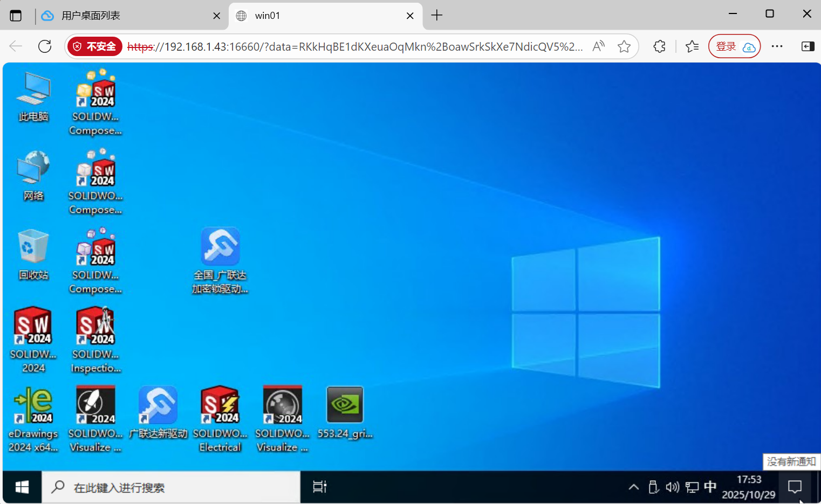Open the volume speaker tray icon
Image resolution: width=821 pixels, height=504 pixels.
point(672,487)
